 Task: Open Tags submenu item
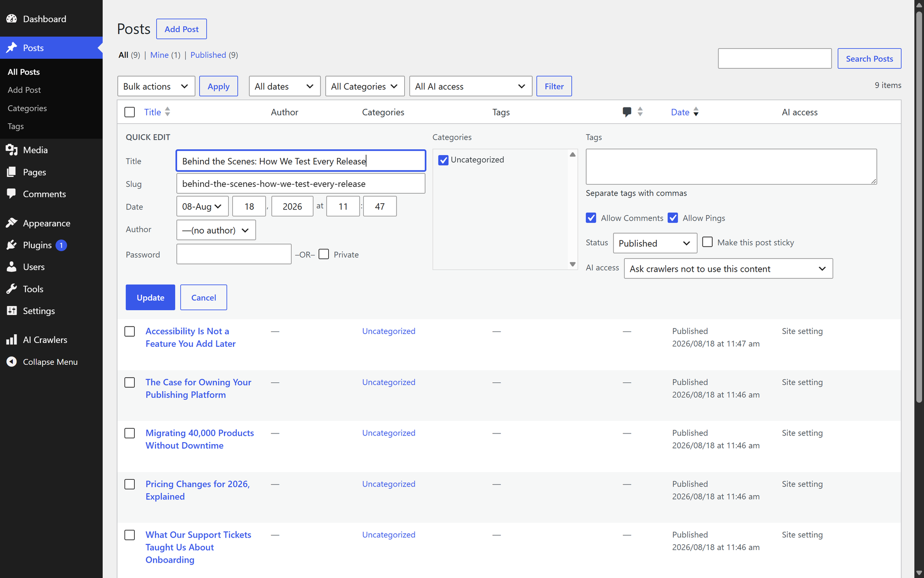15,126
